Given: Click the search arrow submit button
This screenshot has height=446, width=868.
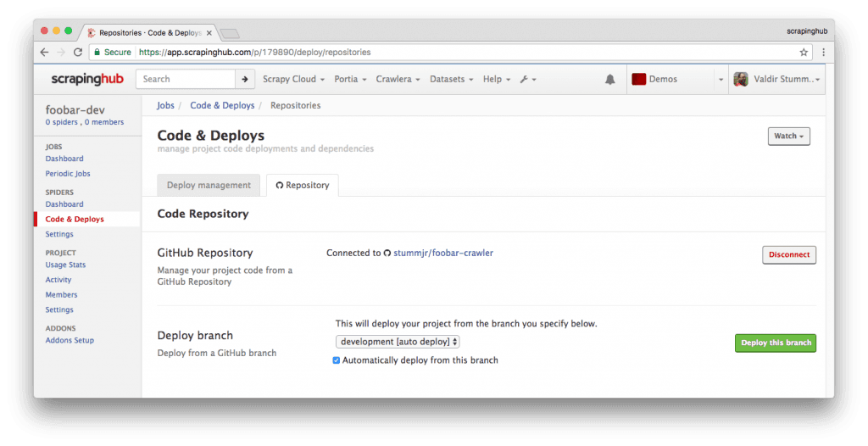Looking at the screenshot, I should click(x=245, y=79).
